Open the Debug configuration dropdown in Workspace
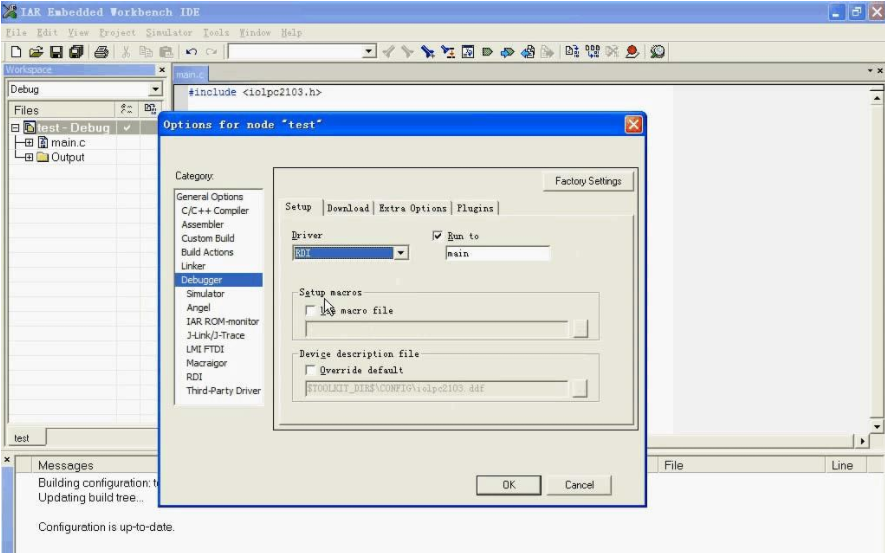The image size is (885, 553). 155,89
